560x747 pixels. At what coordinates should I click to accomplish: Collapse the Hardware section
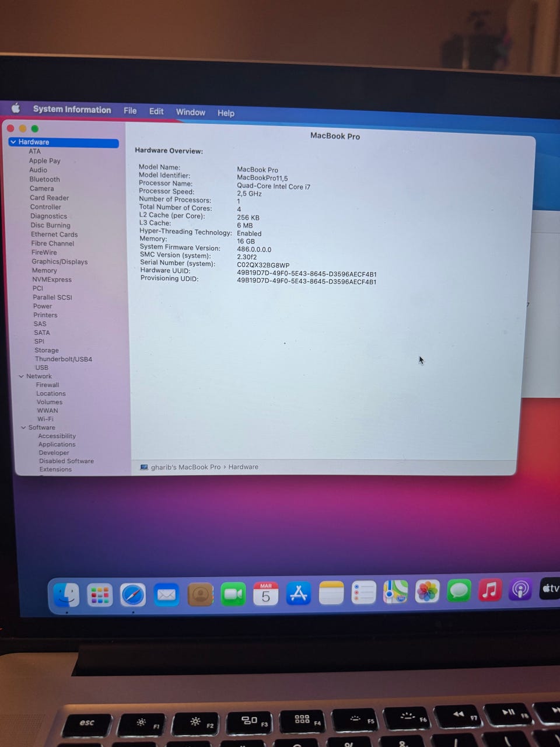coord(13,142)
